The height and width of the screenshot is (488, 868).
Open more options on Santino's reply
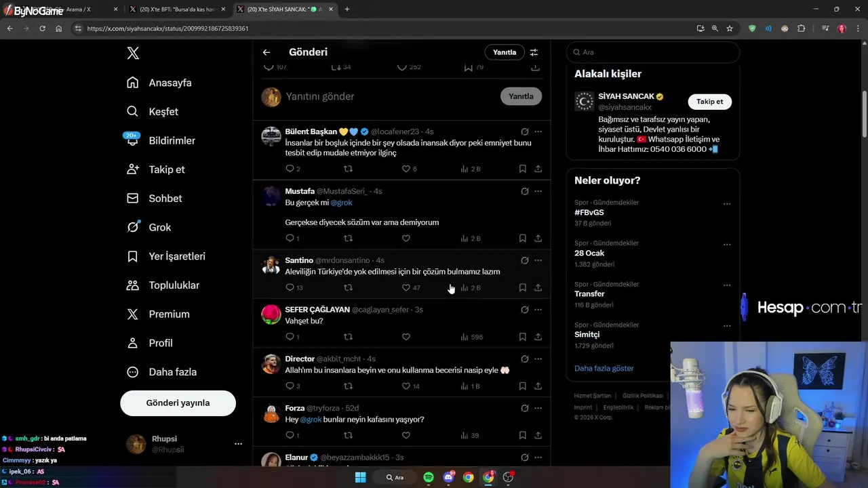pos(538,260)
